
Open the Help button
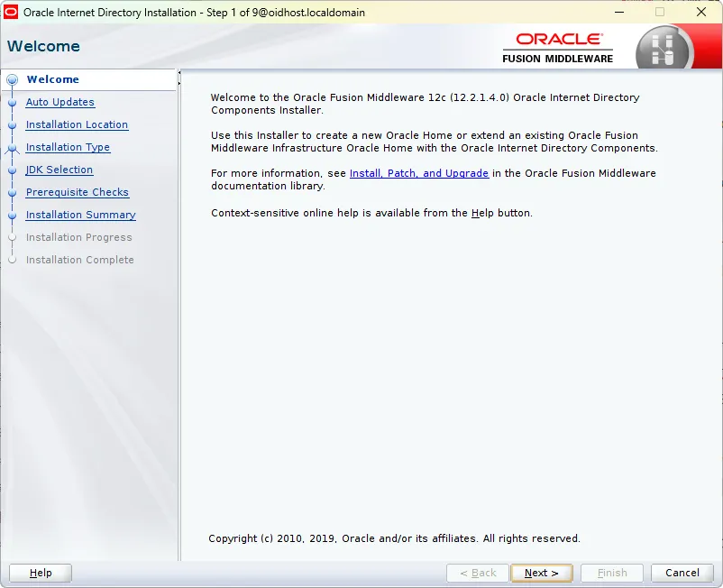coord(41,573)
